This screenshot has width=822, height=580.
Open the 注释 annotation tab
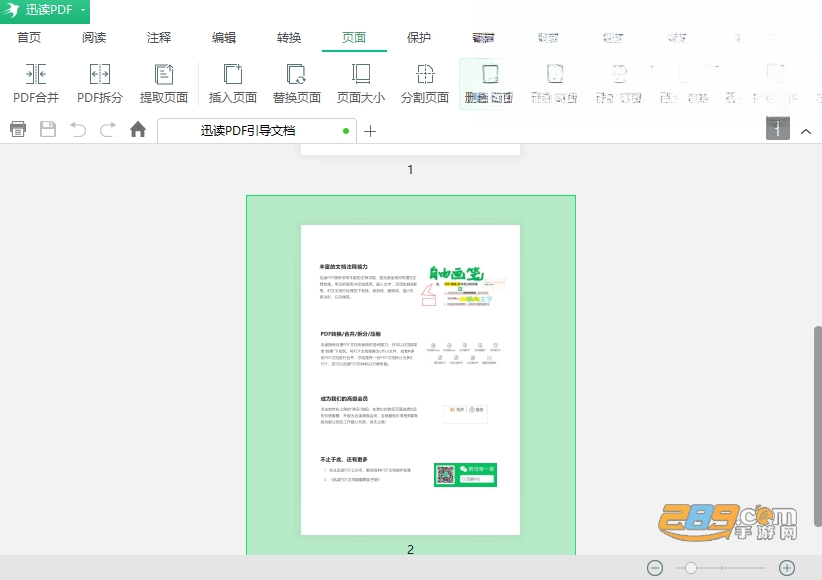(159, 38)
